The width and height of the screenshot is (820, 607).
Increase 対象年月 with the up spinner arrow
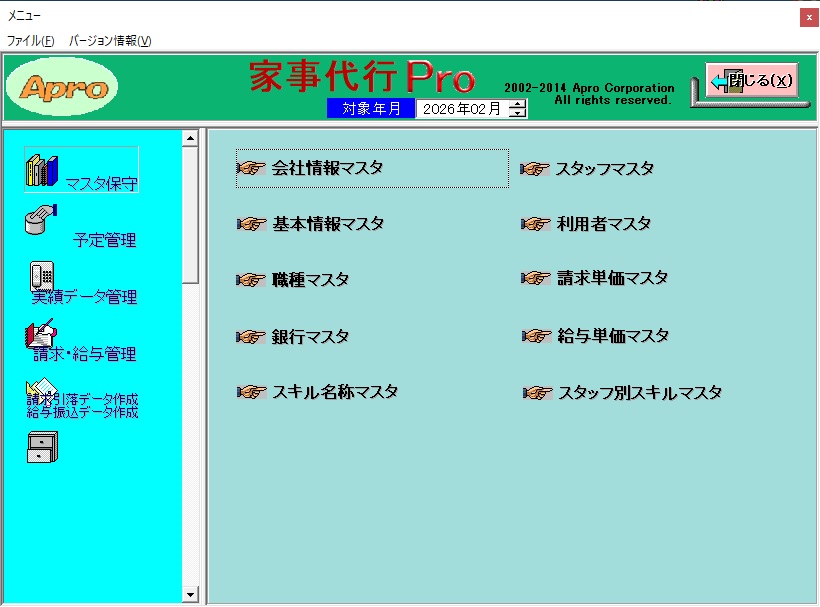point(517,105)
